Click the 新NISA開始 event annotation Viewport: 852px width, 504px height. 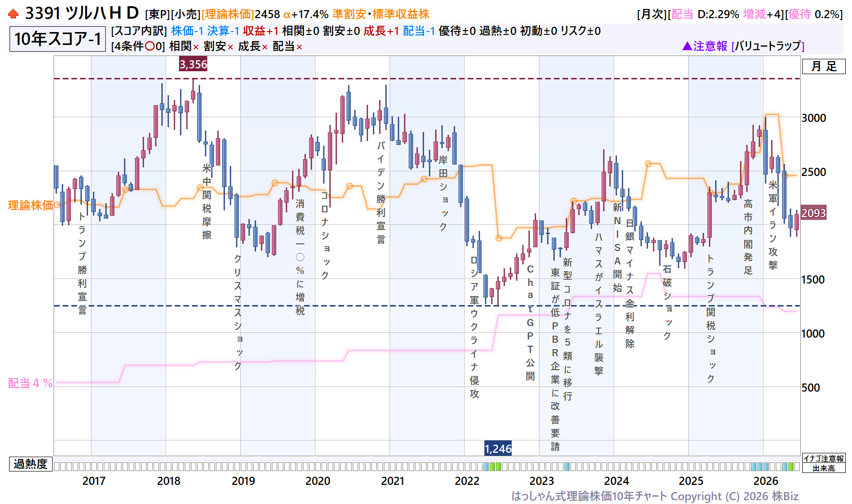617,247
